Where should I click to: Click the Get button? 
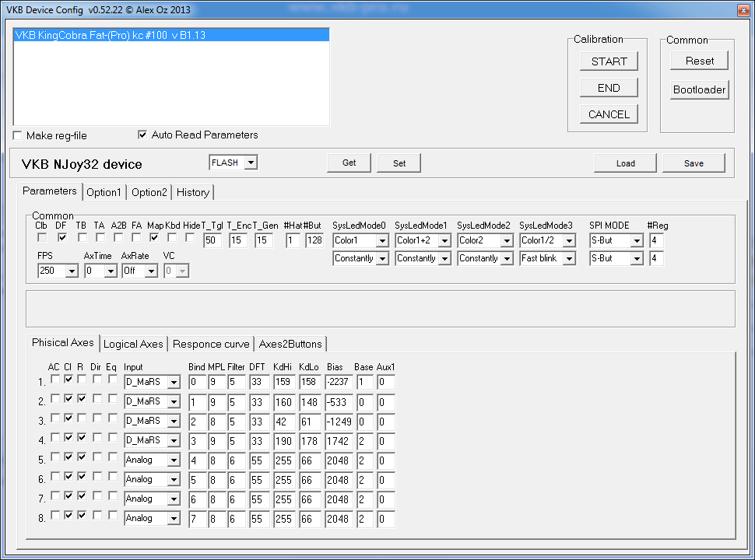coord(349,163)
